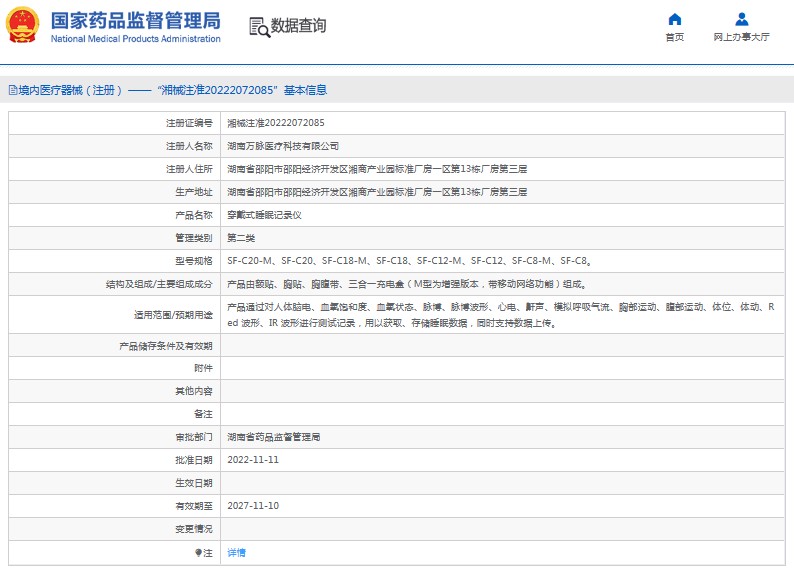The height and width of the screenshot is (572, 794).
Task: Select 湖南万脉医疗科技有限公司 cell
Action: point(283,146)
